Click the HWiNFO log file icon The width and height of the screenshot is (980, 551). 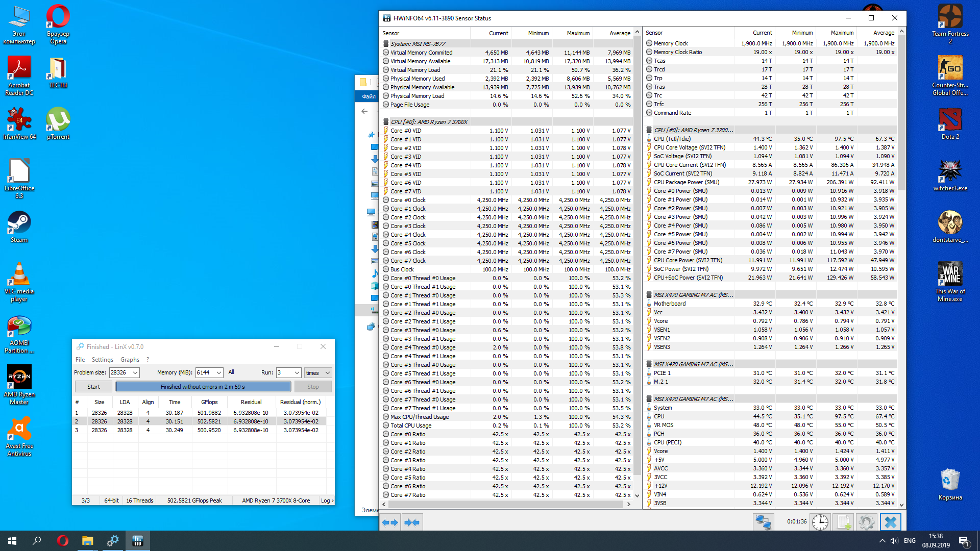coord(843,522)
